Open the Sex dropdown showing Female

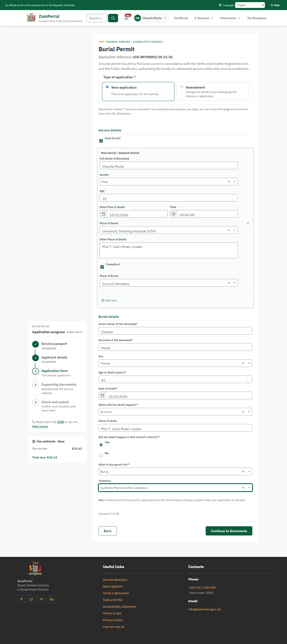tap(175, 363)
